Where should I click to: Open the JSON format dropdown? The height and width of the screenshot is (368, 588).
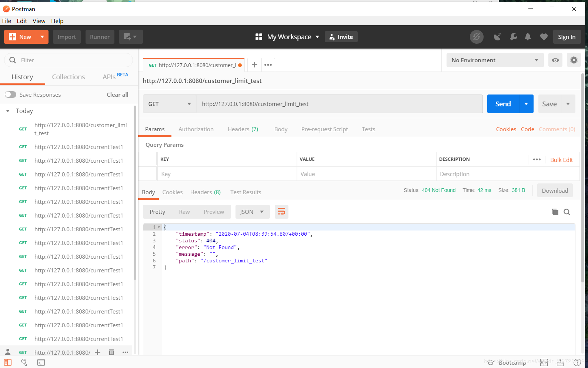point(252,212)
